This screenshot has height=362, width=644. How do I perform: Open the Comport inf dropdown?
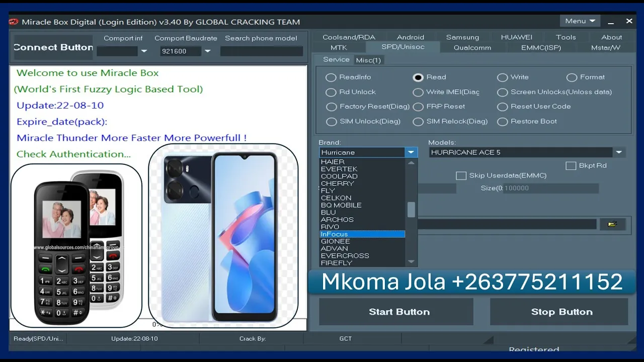[x=144, y=51]
